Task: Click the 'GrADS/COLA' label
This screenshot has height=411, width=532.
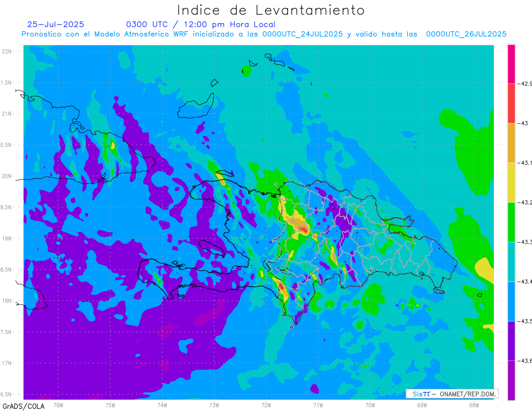Action: (23, 406)
